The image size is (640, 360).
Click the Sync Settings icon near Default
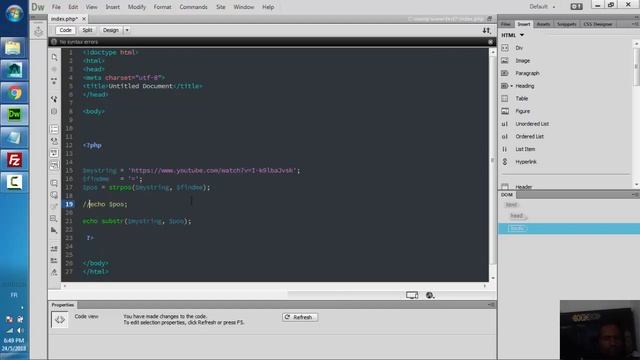(576, 7)
